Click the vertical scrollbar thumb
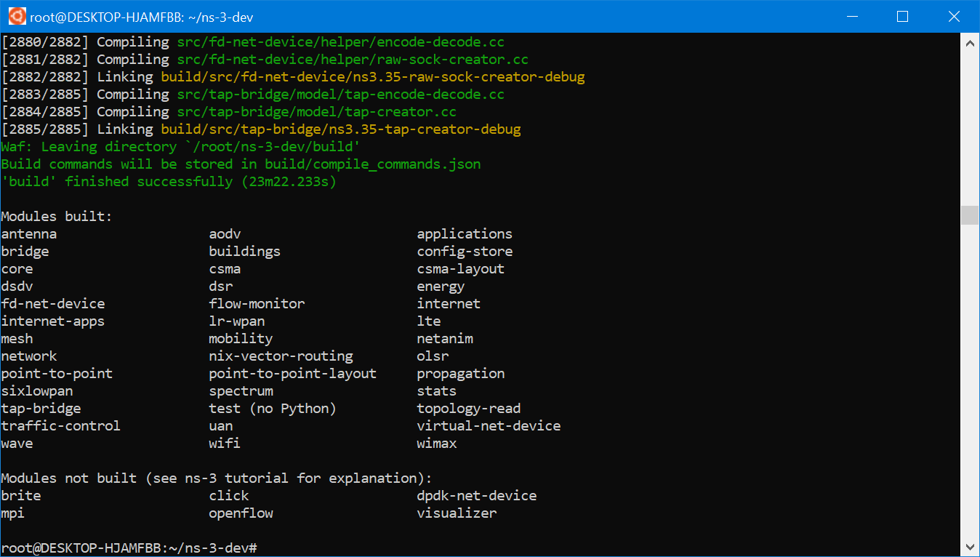The height and width of the screenshot is (557, 980). (970, 215)
